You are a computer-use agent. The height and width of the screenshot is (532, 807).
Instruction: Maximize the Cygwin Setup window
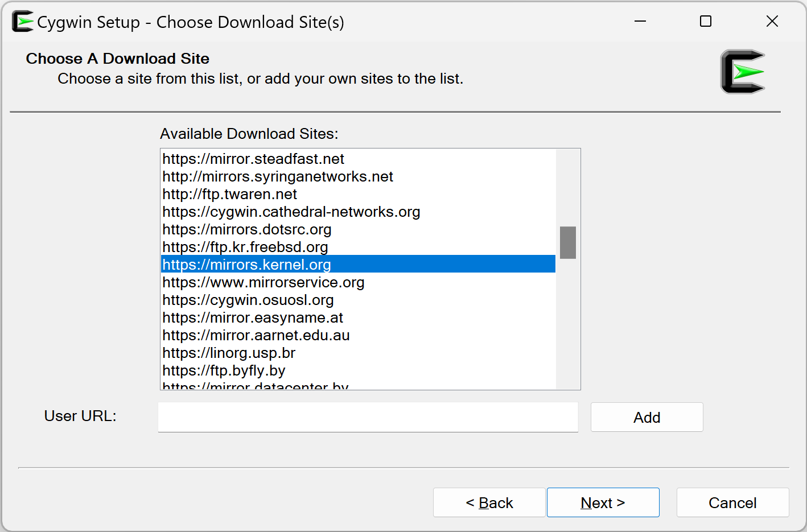point(706,22)
